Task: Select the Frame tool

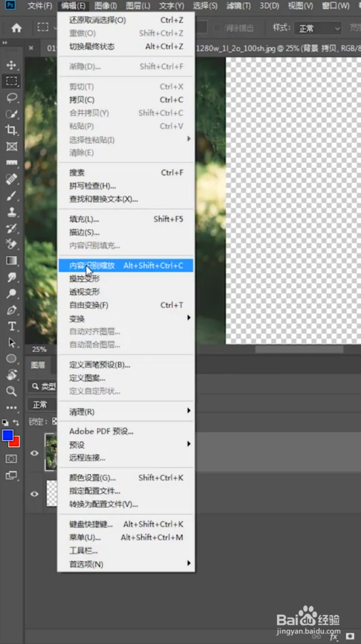Action: [x=11, y=147]
